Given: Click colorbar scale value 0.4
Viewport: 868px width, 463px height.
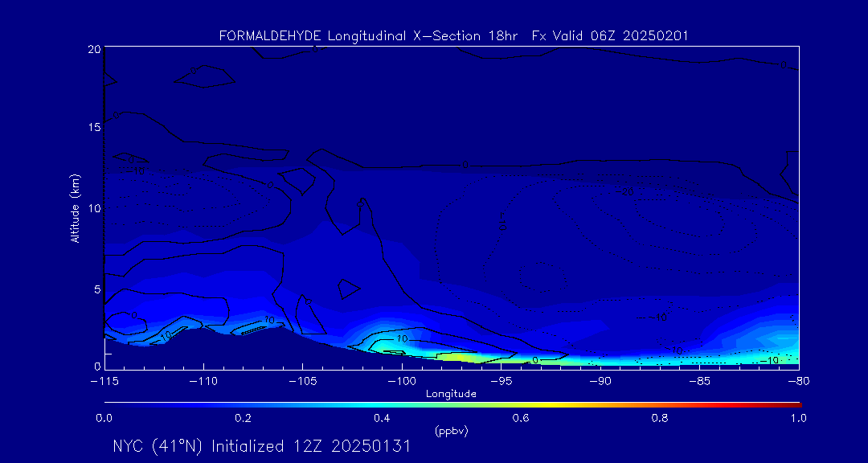Looking at the screenshot, I should pyautogui.click(x=382, y=418).
